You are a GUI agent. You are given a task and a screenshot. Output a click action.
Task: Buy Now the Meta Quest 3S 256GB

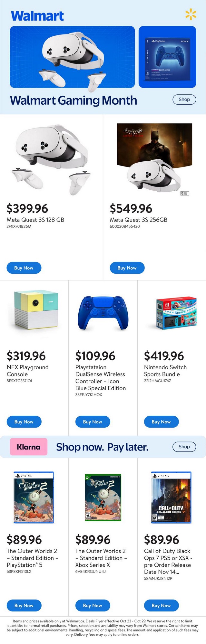coord(127,268)
